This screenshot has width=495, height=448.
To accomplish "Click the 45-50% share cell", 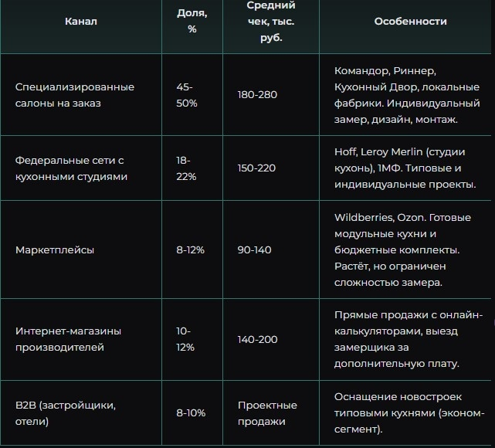I will (187, 95).
